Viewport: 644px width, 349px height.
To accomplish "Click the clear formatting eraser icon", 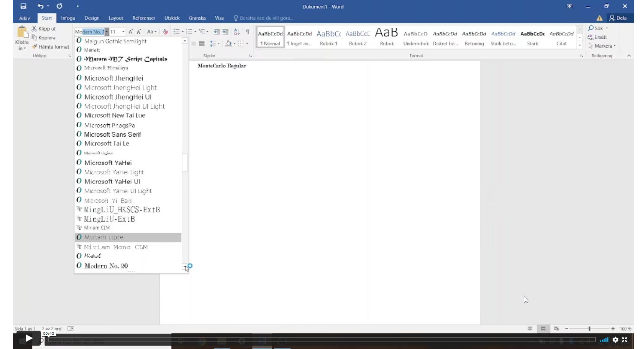I will [x=165, y=32].
